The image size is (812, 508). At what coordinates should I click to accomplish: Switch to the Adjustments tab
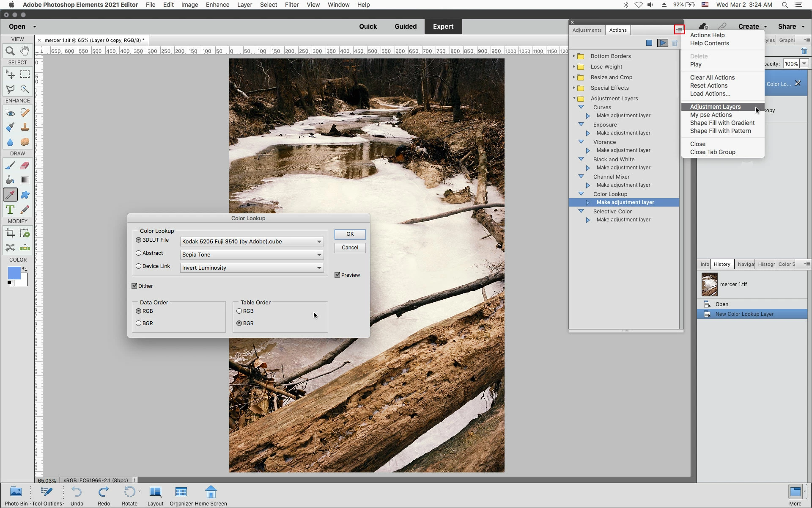click(587, 30)
